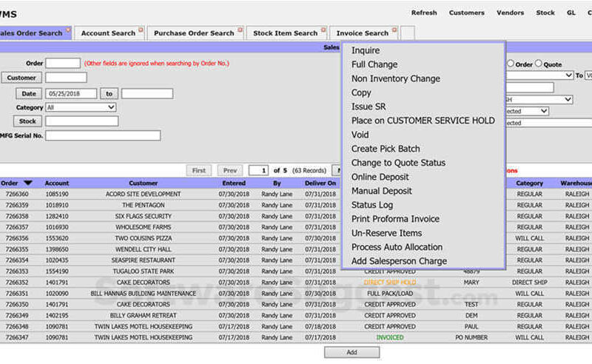Sort by the Deliver On column header
Viewport: 592px width, 364px height.
point(320,183)
